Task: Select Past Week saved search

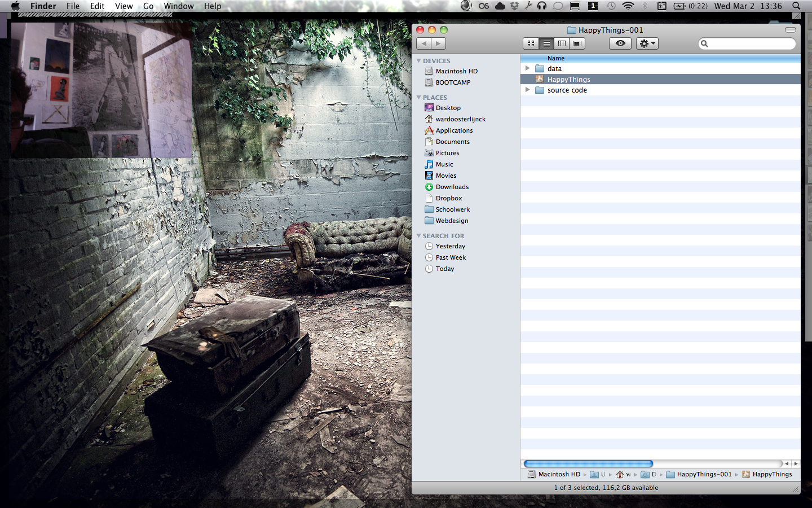Action: click(x=451, y=257)
